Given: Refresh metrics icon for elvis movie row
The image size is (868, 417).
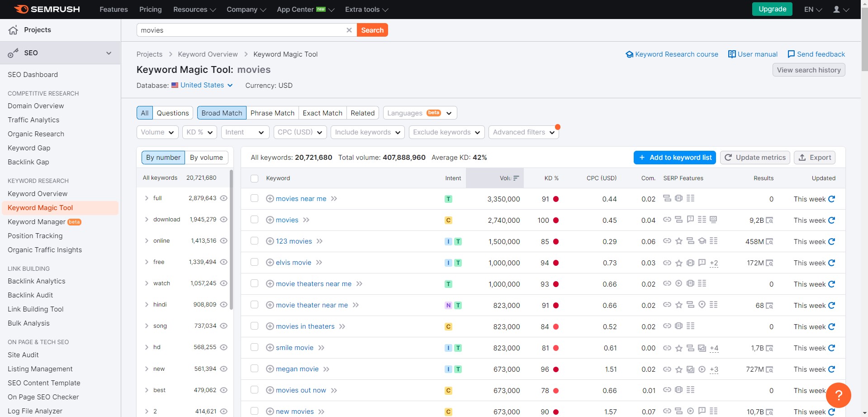Looking at the screenshot, I should tap(831, 263).
